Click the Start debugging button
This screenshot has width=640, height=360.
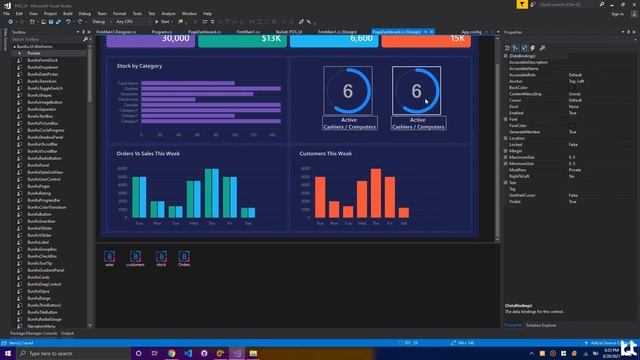point(162,22)
